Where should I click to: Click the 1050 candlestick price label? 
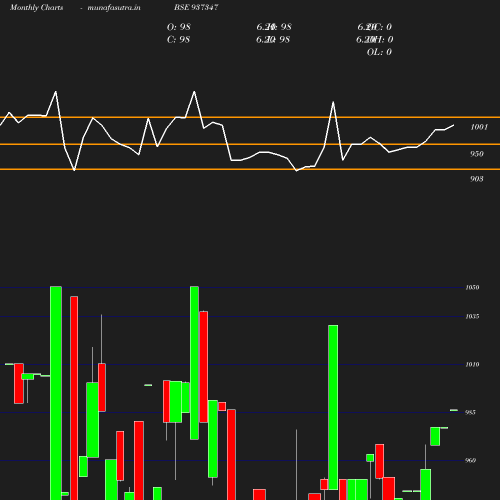(x=472, y=287)
